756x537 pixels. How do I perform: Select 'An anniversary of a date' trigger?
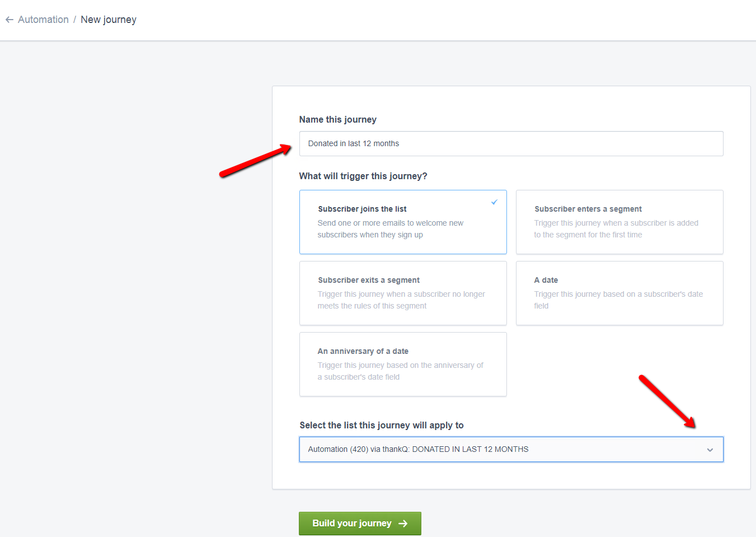coord(403,364)
